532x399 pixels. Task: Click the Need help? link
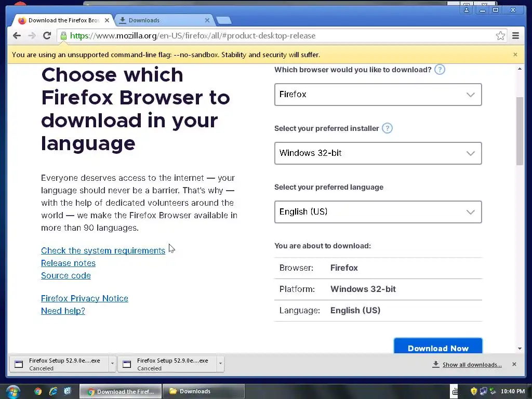63,311
